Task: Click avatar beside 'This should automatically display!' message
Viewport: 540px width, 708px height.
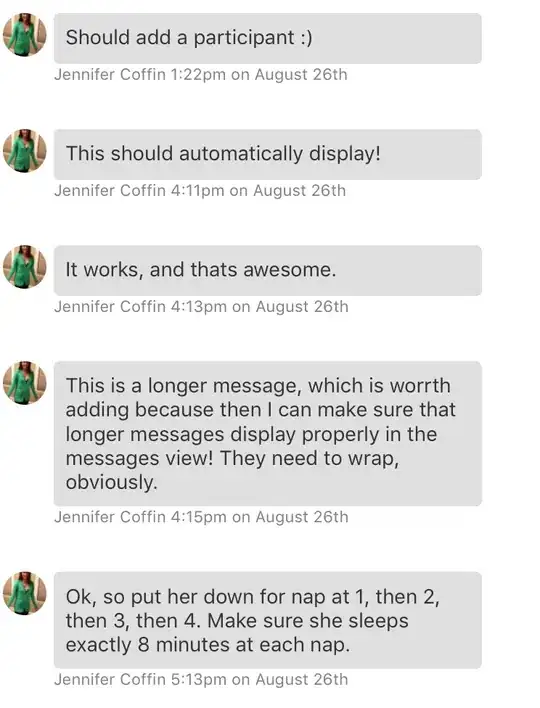Action: [x=24, y=151]
